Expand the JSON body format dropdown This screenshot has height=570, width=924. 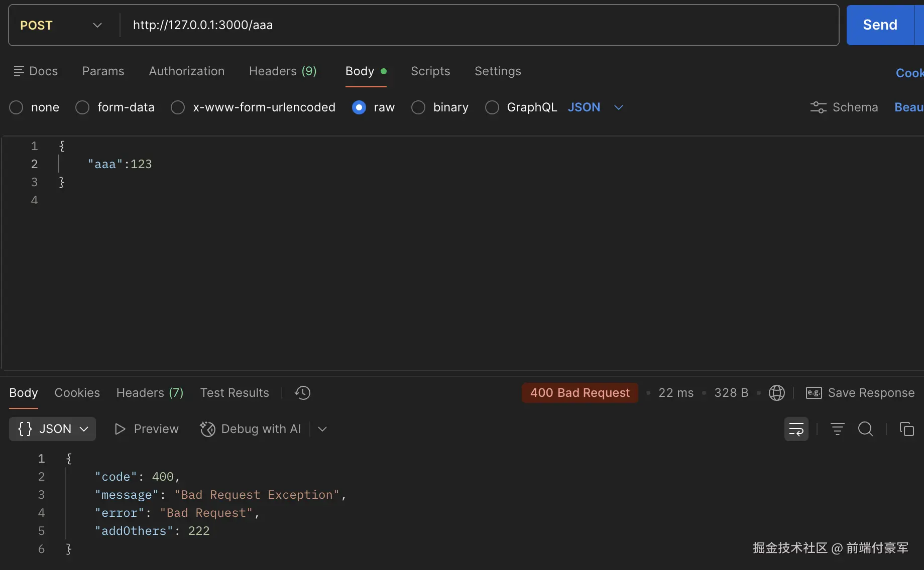[x=618, y=107]
